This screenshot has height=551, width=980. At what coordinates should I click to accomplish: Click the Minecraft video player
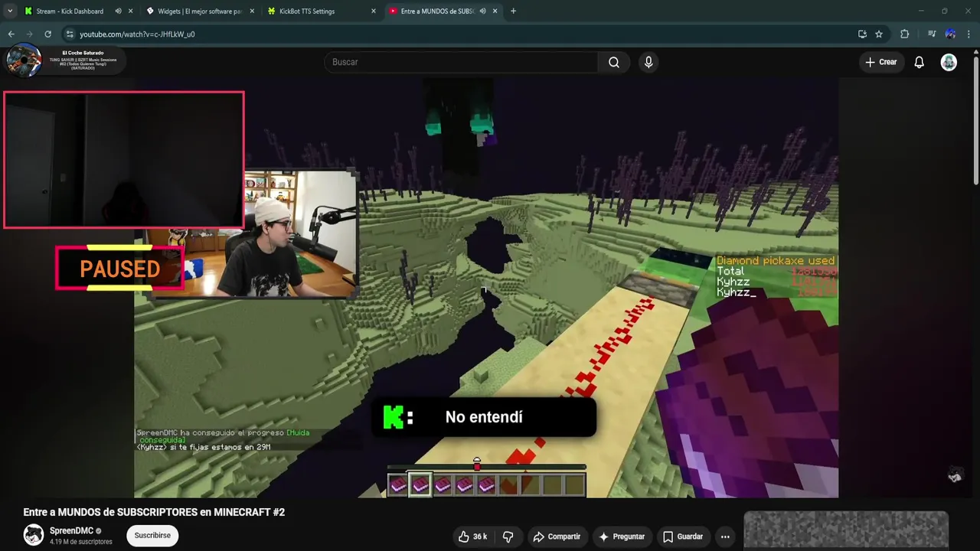point(486,288)
